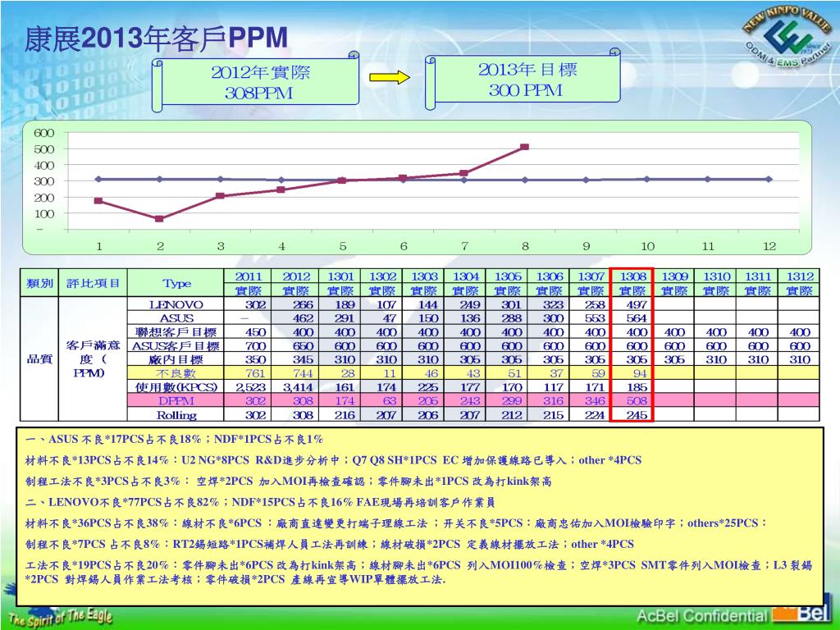Click the ASUS客戶目標 row label
This screenshot has height=630, width=840.
(176, 346)
